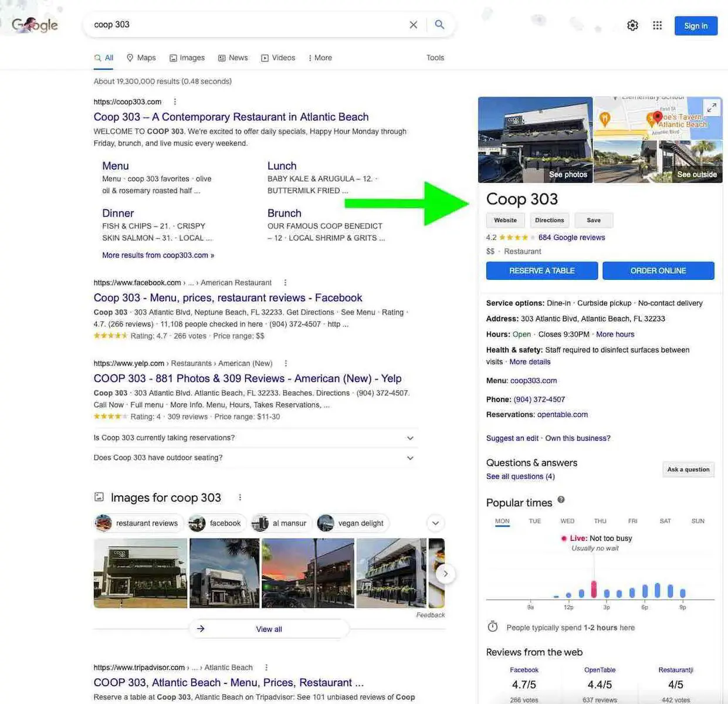Select SAT in the Popular times chart

click(665, 520)
